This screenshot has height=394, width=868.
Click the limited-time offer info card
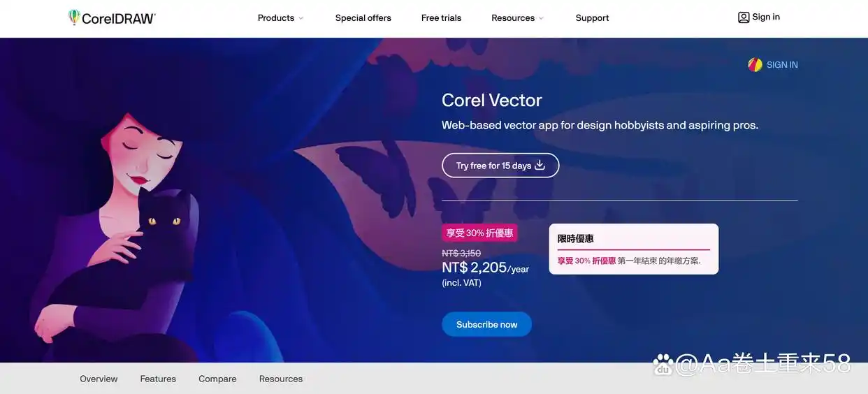coord(633,249)
